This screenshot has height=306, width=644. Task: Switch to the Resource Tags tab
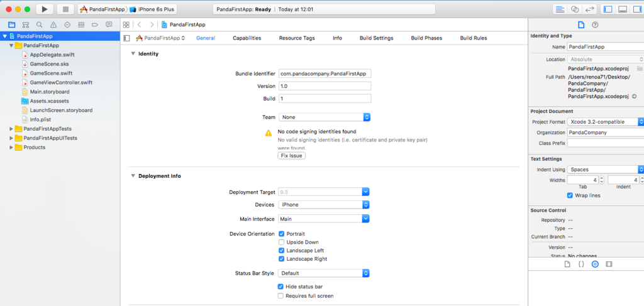point(297,38)
